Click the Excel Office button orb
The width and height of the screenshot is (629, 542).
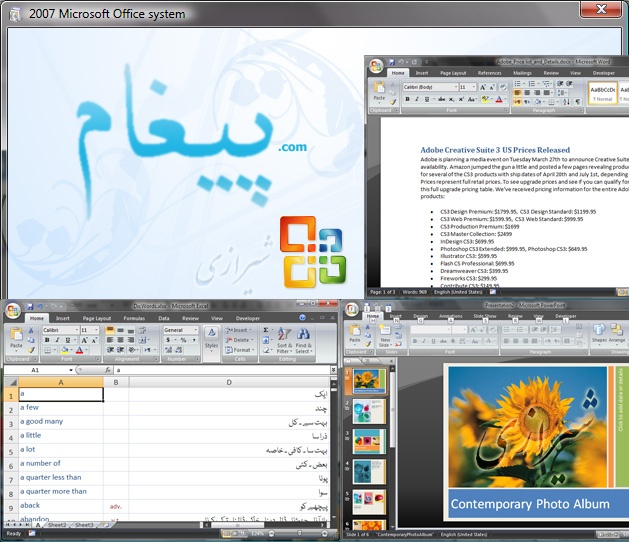(10, 309)
